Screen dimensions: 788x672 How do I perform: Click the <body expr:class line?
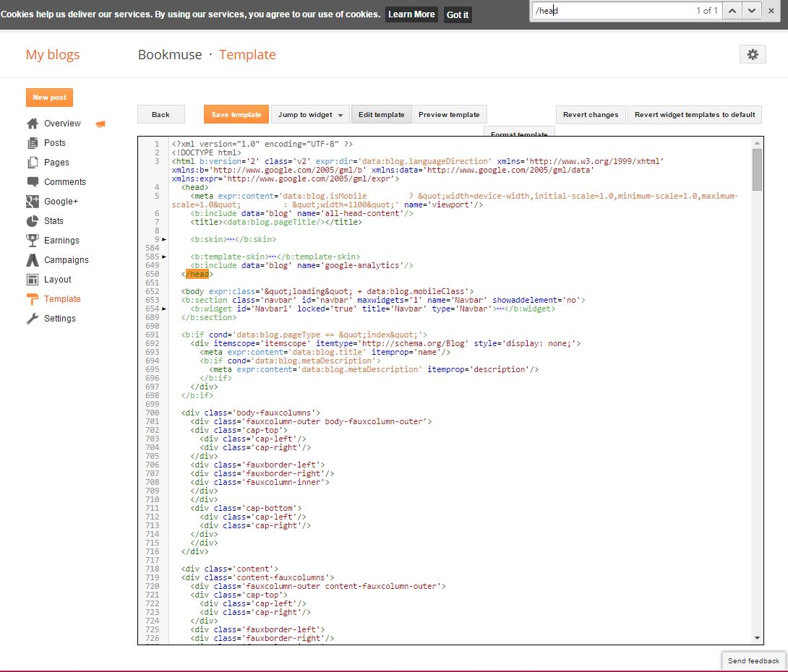point(327,291)
